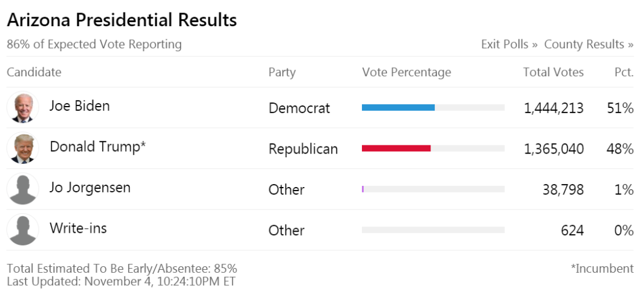
Task: Select the Jo Jorgensen candidate name
Action: [x=90, y=188]
